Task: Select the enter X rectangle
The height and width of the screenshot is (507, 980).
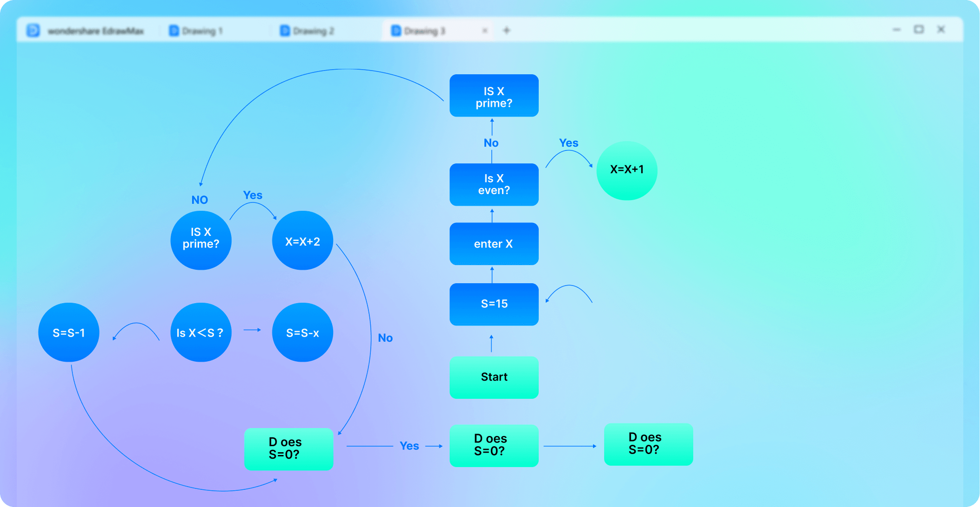Action: 494,244
